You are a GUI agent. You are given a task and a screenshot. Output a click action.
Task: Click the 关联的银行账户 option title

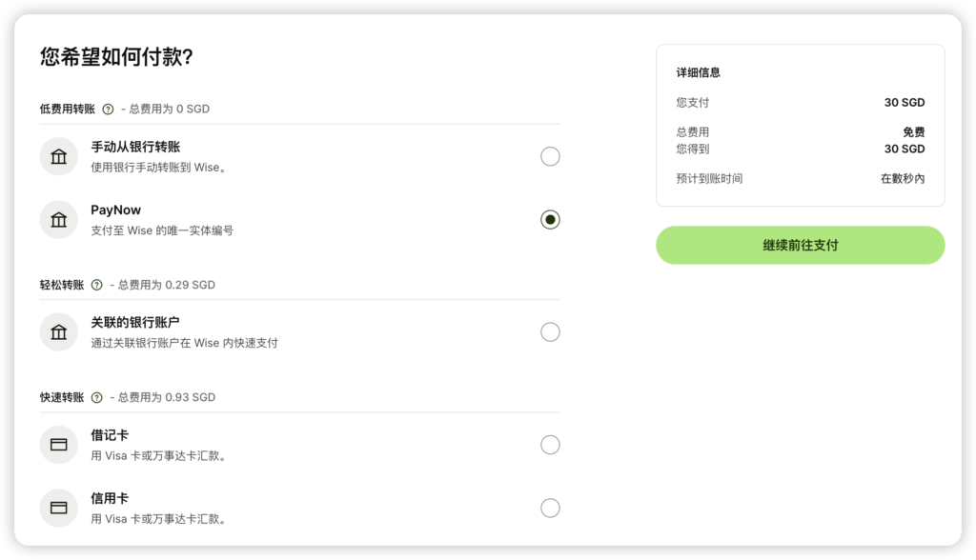point(135,323)
